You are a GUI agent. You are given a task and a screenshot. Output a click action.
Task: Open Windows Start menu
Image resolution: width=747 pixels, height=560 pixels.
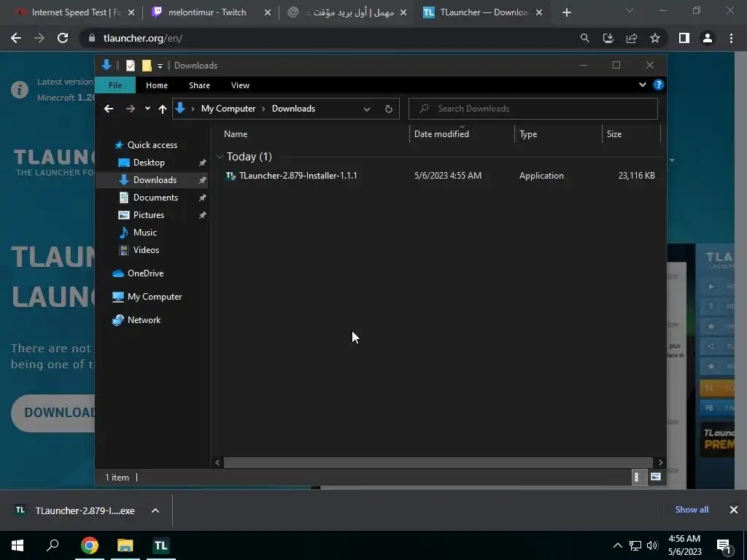[18, 545]
